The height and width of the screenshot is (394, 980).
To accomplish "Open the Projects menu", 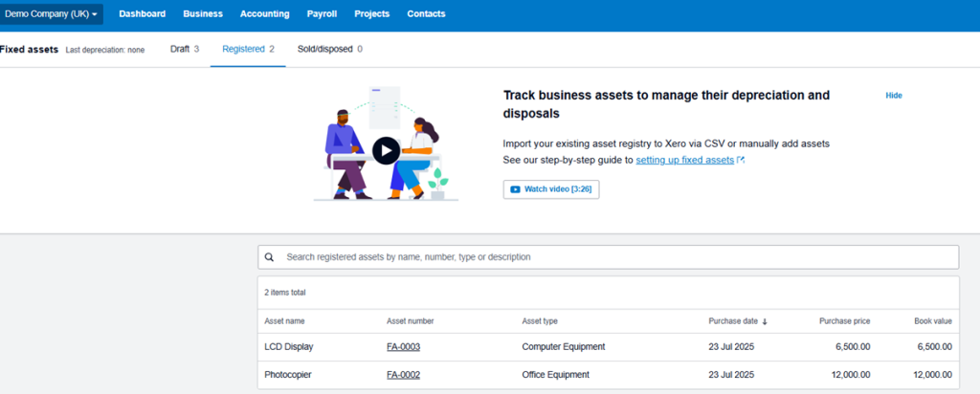I will coord(371,14).
